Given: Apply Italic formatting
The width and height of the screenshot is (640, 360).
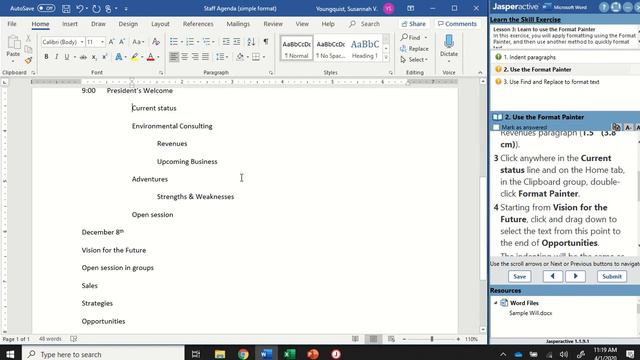Looking at the screenshot, I should pyautogui.click(x=56, y=57).
